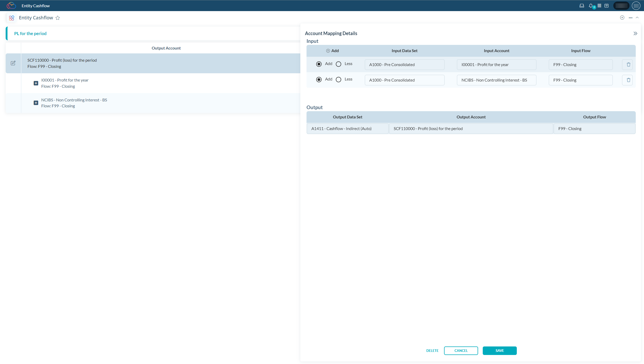Cancel the account mapping changes
644x364 pixels.
point(461,351)
